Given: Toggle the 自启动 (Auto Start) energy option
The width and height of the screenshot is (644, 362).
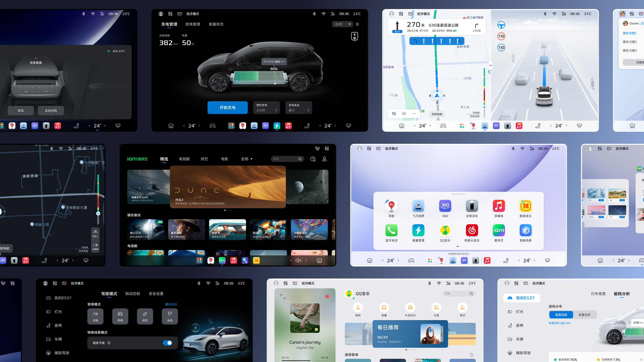Looking at the screenshot, I should [561, 314].
